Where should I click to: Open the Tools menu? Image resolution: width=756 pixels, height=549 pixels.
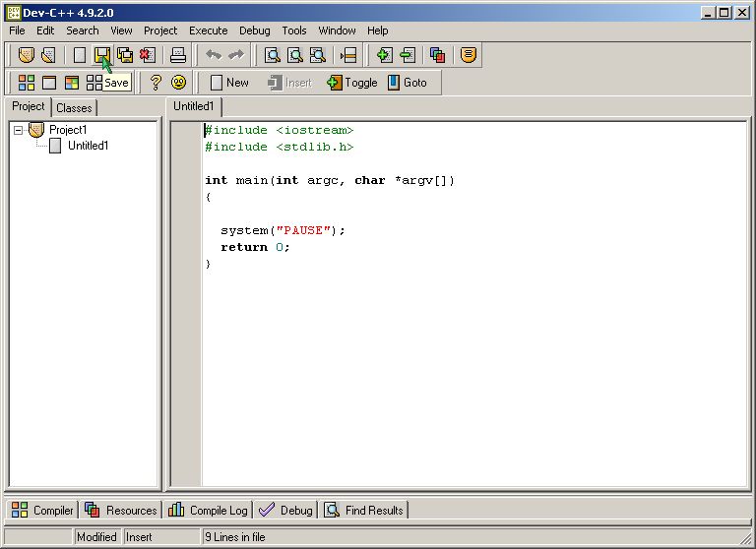pos(294,30)
